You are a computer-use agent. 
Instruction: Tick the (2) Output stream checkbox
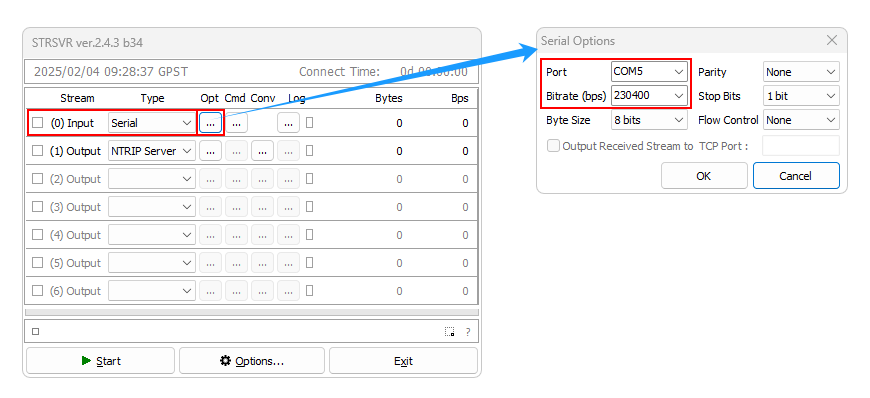pos(37,179)
